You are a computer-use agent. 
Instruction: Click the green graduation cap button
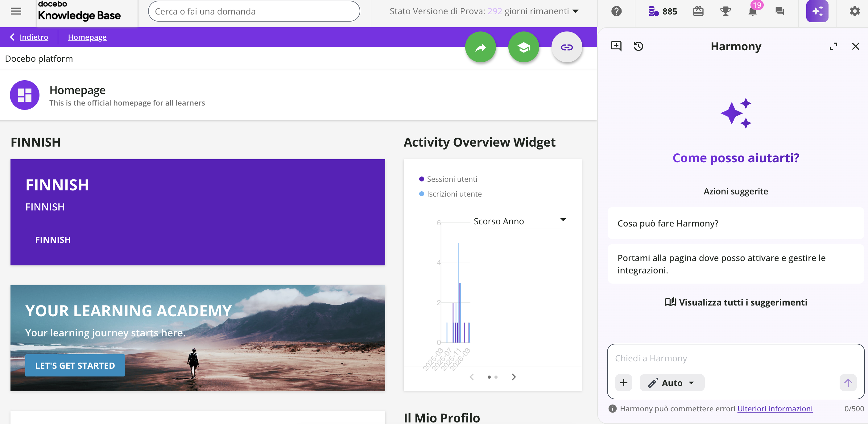pos(523,47)
